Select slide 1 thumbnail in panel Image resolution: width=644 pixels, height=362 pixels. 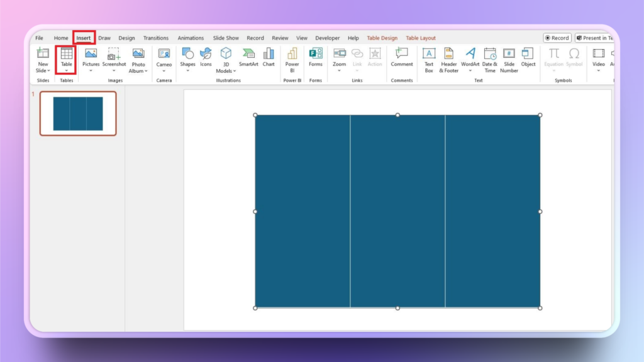pyautogui.click(x=78, y=114)
